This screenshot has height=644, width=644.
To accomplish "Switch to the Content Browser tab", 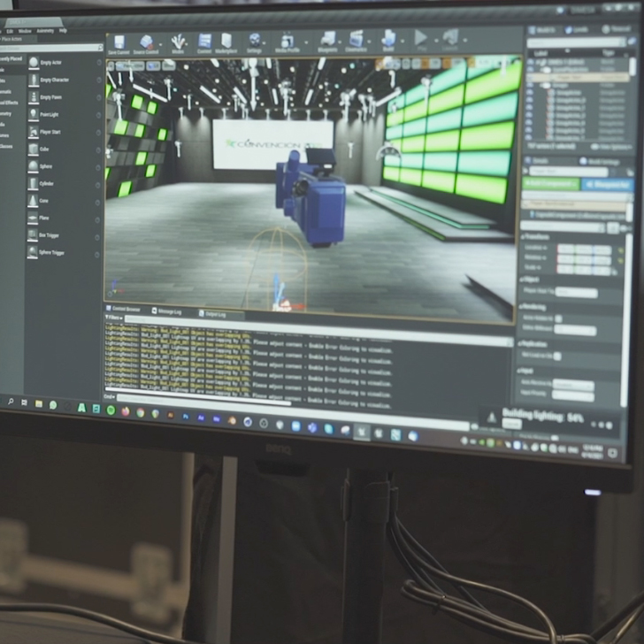I will tap(124, 309).
